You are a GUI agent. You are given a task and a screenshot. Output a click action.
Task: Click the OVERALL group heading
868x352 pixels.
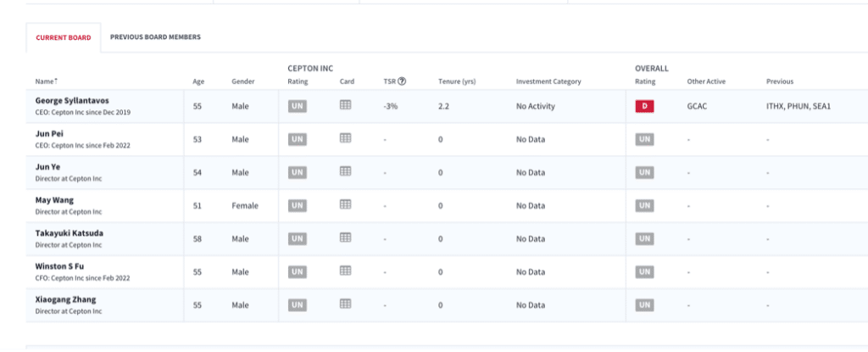tap(652, 69)
